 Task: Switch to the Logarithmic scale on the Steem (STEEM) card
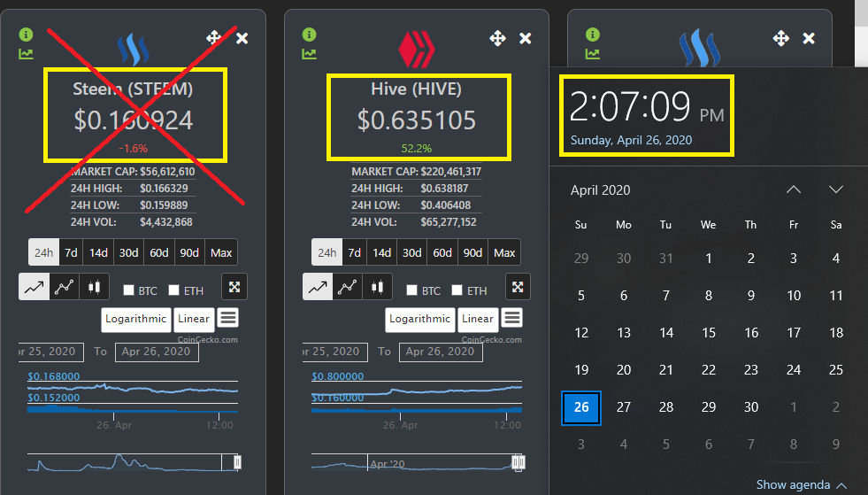click(136, 320)
